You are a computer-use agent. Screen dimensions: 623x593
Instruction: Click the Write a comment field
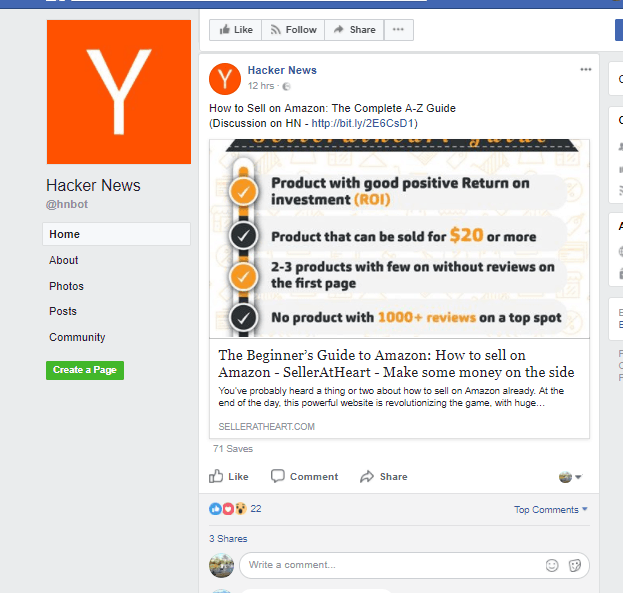pos(414,565)
